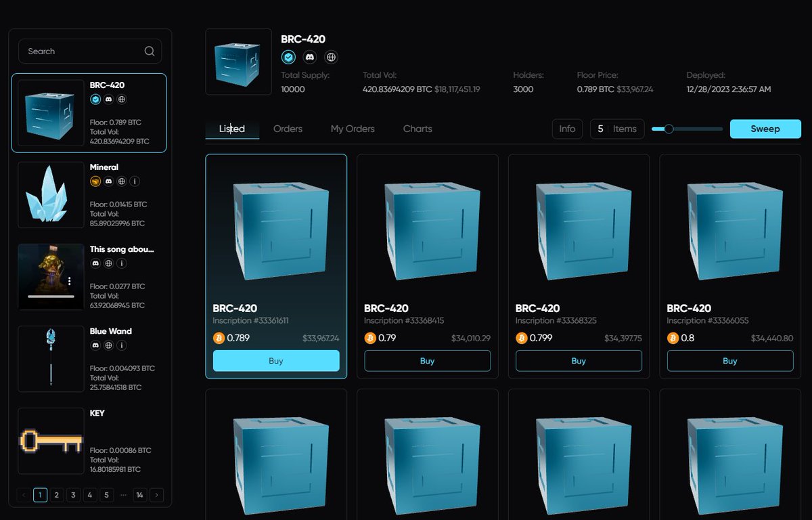Click the search magnifier icon
812x520 pixels.
[x=150, y=51]
